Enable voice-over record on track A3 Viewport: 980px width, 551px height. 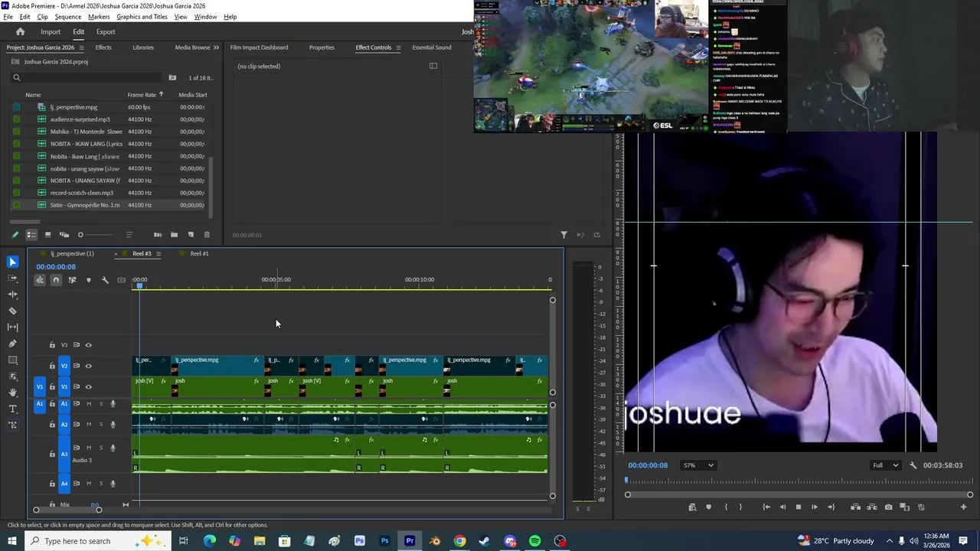click(113, 448)
